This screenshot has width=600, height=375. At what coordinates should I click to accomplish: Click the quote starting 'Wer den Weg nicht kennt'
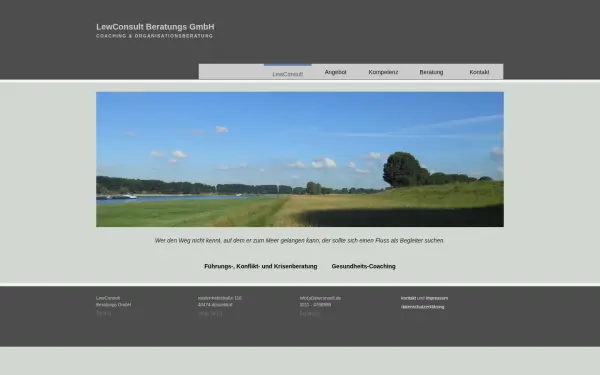pyautogui.click(x=299, y=240)
